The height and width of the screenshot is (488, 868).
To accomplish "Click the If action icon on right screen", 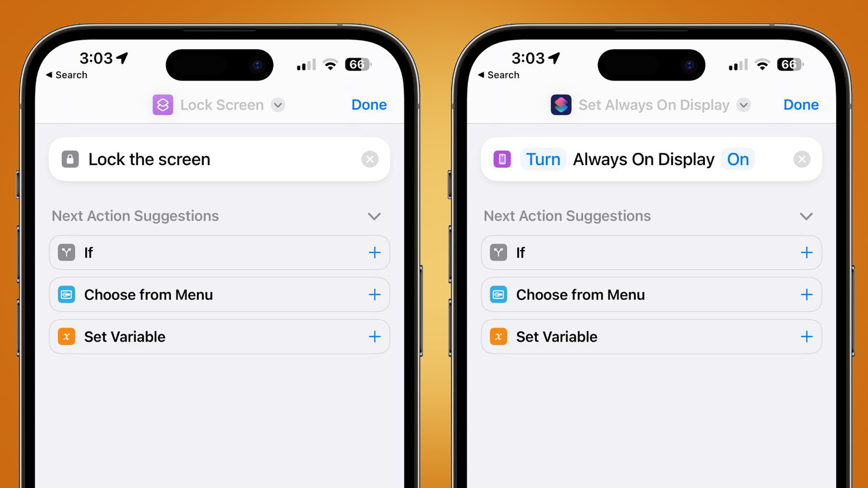I will [498, 252].
